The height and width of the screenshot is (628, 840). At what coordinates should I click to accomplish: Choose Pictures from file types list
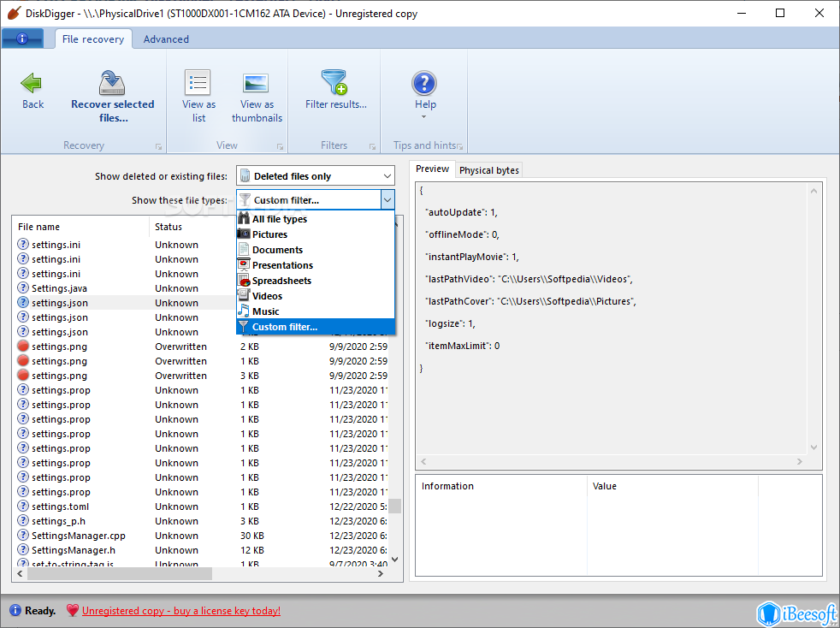coord(269,234)
